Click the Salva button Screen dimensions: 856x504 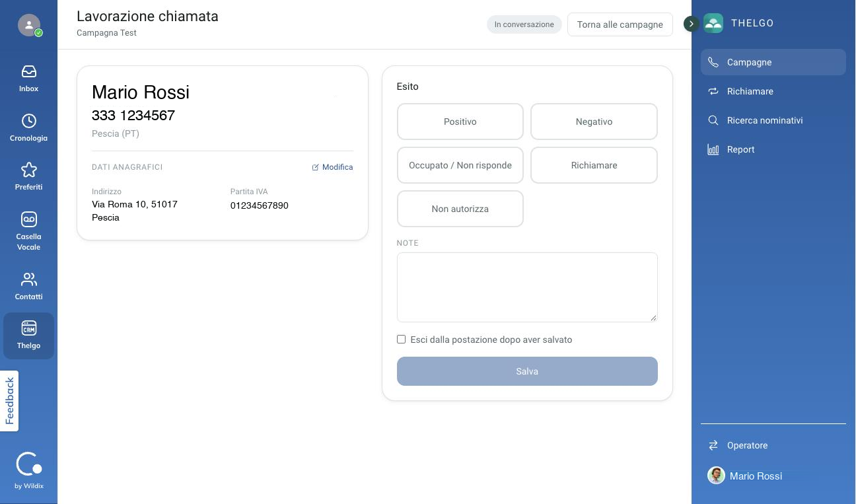(527, 371)
